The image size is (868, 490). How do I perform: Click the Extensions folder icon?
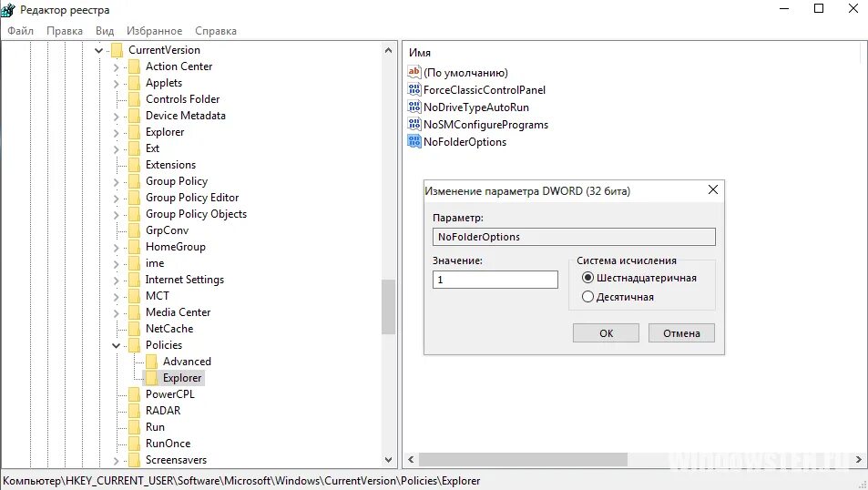[134, 165]
